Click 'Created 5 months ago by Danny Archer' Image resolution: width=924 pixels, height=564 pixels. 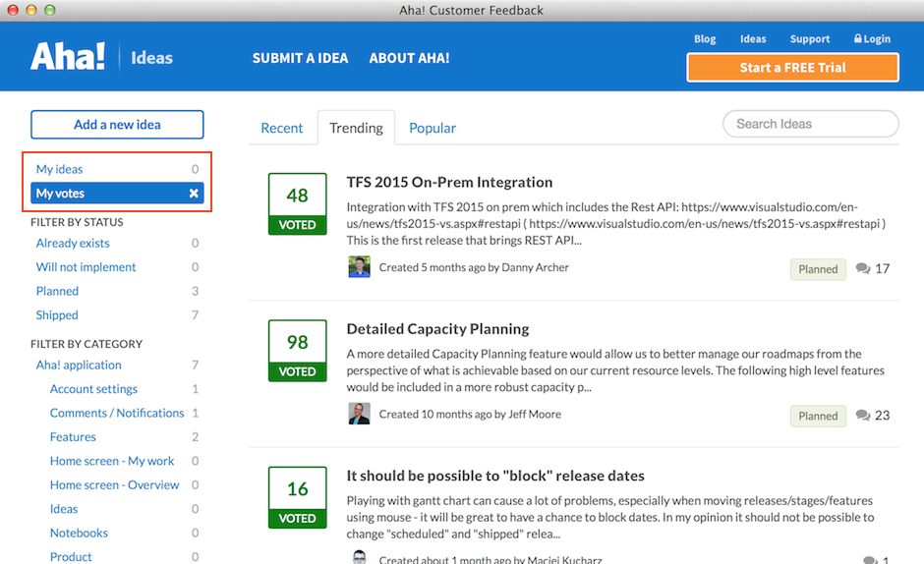click(474, 267)
